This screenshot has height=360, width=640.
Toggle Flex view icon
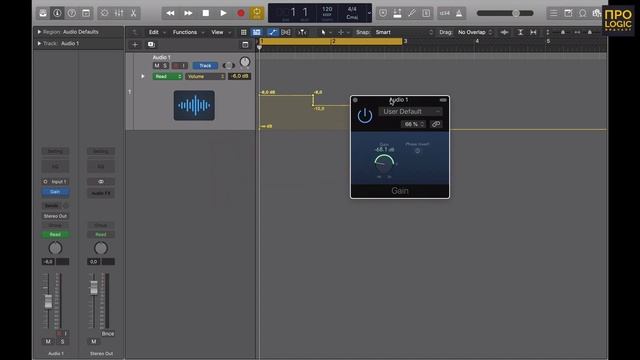tap(286, 32)
